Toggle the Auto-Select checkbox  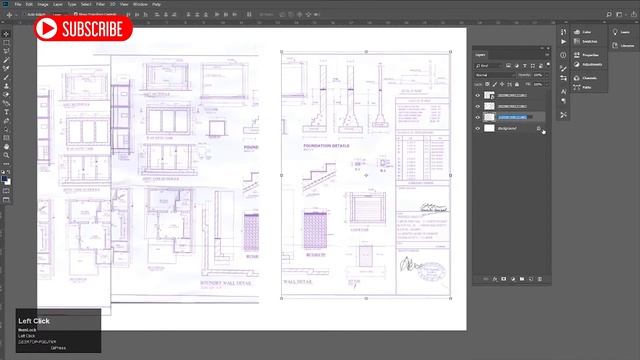24,14
